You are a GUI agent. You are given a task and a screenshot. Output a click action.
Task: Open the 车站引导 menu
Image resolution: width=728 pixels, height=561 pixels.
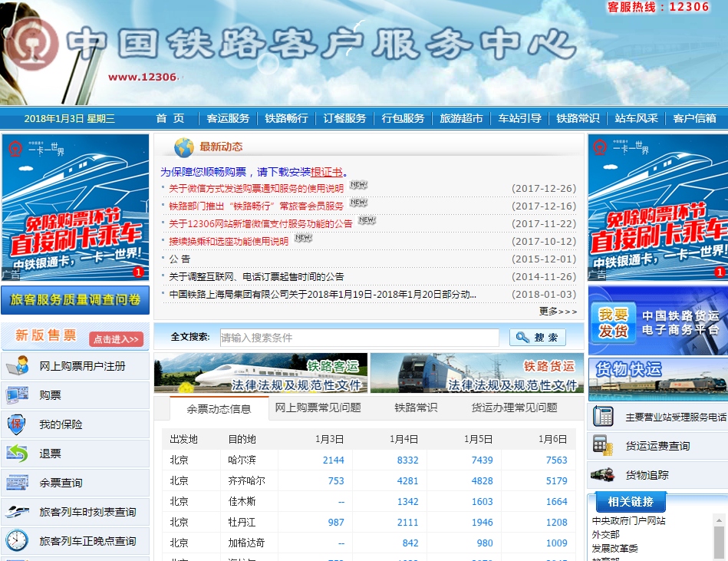[519, 118]
